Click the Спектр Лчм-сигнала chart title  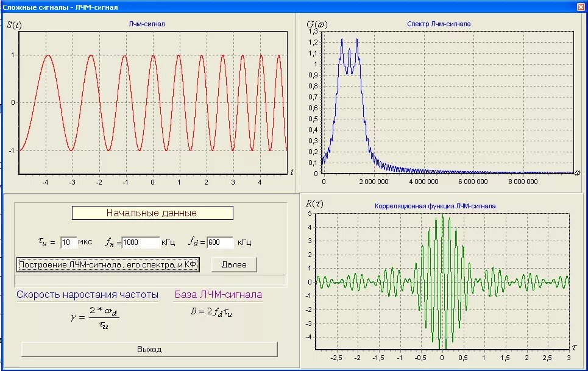coord(439,24)
